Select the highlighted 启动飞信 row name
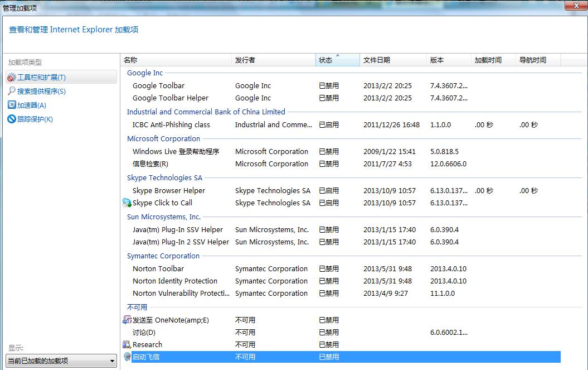The height and width of the screenshot is (370, 588). [146, 357]
